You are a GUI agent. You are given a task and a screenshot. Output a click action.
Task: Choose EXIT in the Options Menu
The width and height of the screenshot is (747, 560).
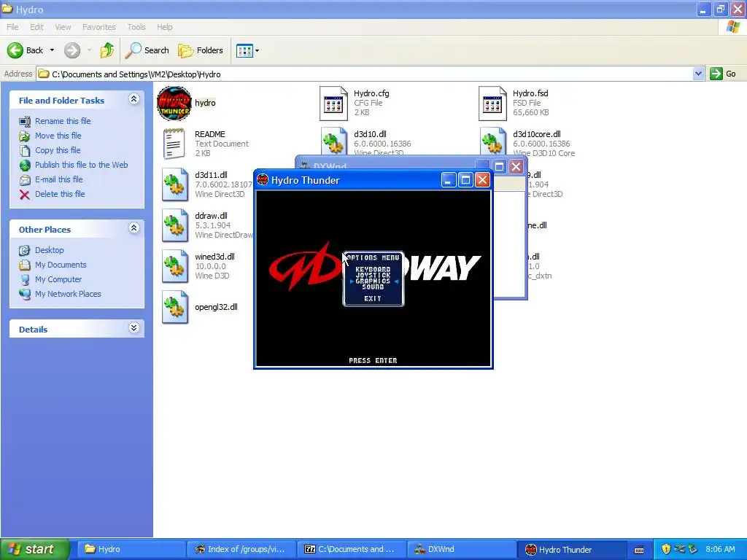tap(373, 298)
